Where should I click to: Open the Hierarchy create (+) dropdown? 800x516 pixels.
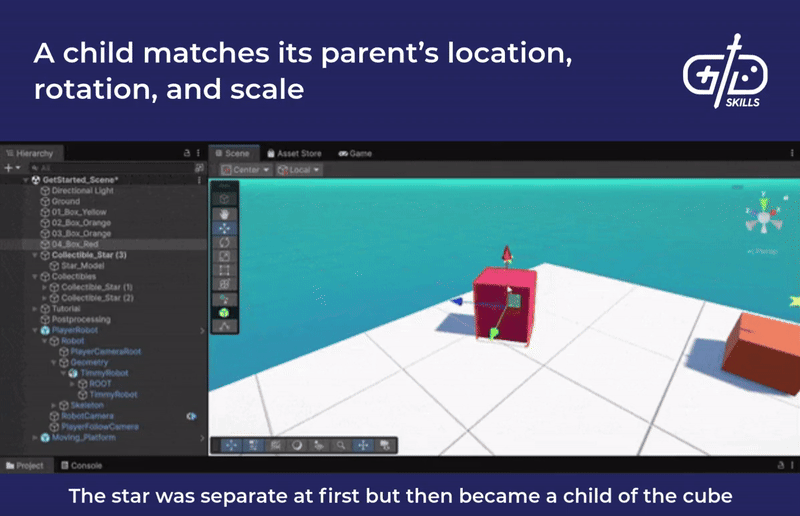(12, 167)
